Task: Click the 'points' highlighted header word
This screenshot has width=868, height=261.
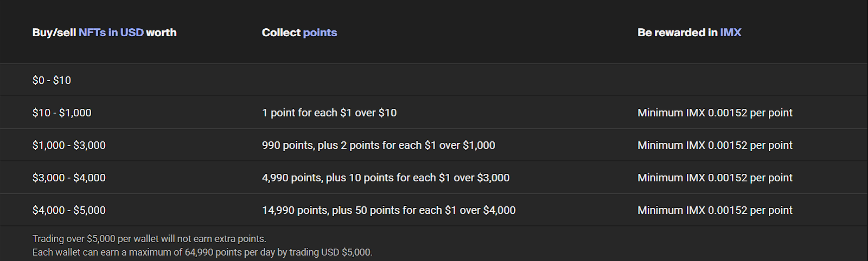Action: tap(320, 32)
